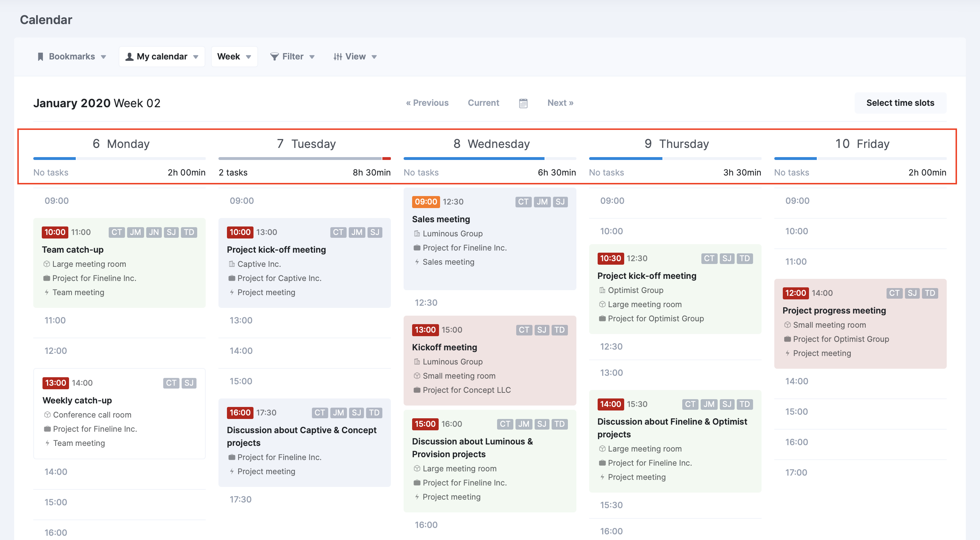The image size is (980, 540).
Task: Open the date picker calendar icon
Action: pyautogui.click(x=523, y=103)
